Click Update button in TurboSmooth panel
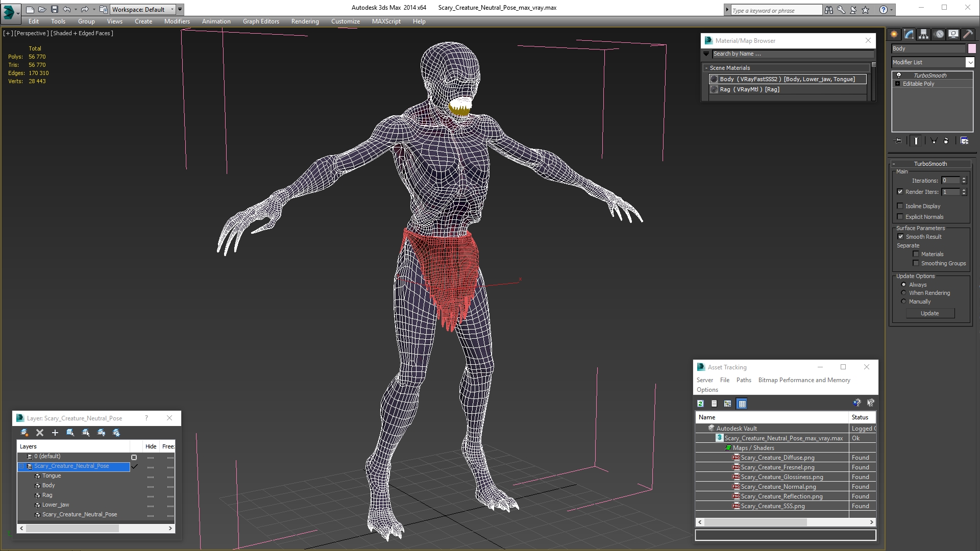Screen dimensions: 980x551 click(930, 314)
